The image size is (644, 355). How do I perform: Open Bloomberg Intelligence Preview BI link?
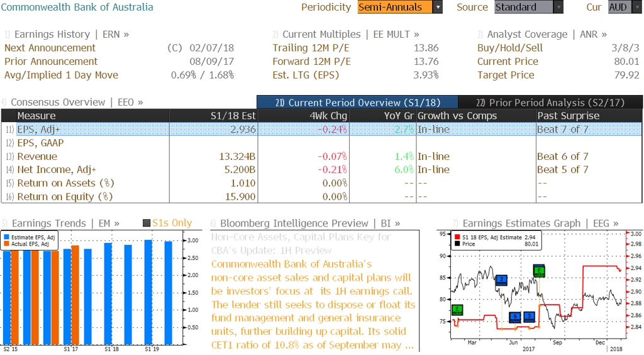tap(310, 223)
